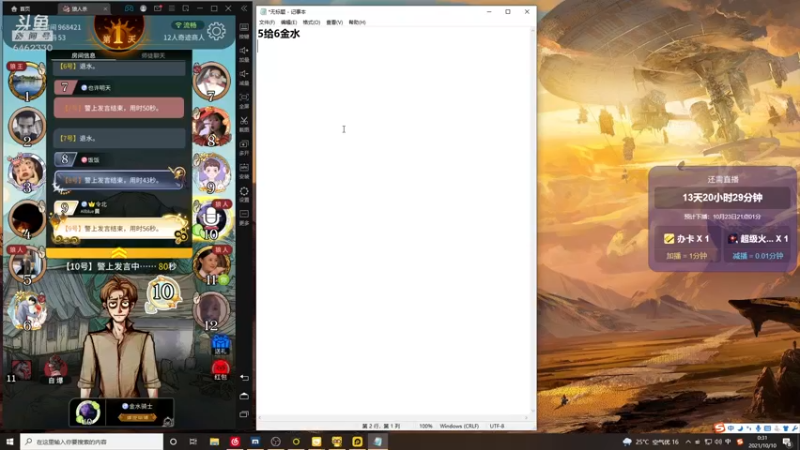The image size is (800, 450).
Task: Select player 7 avatar
Action: [x=211, y=81]
